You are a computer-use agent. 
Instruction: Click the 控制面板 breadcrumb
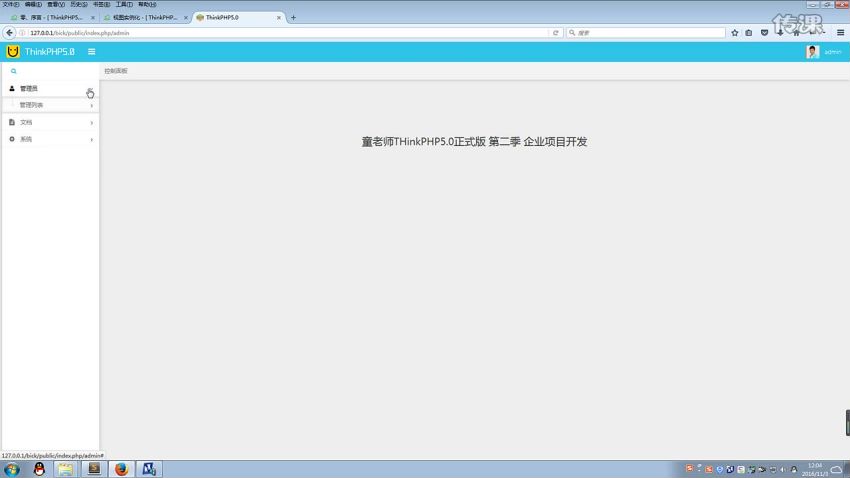116,71
